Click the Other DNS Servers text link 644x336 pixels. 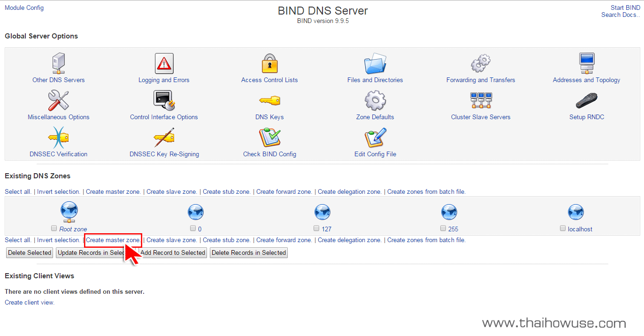(x=59, y=80)
